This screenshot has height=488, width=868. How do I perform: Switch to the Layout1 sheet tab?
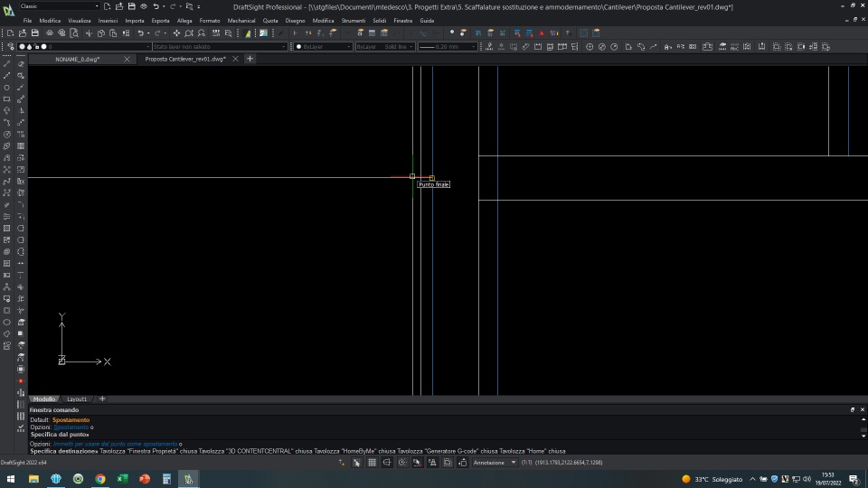point(78,399)
